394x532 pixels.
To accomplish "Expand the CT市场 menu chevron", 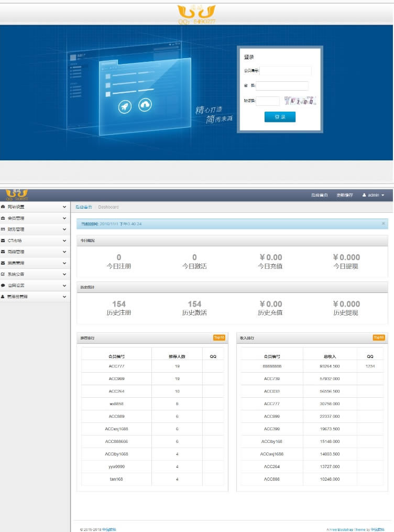I will click(x=64, y=241).
